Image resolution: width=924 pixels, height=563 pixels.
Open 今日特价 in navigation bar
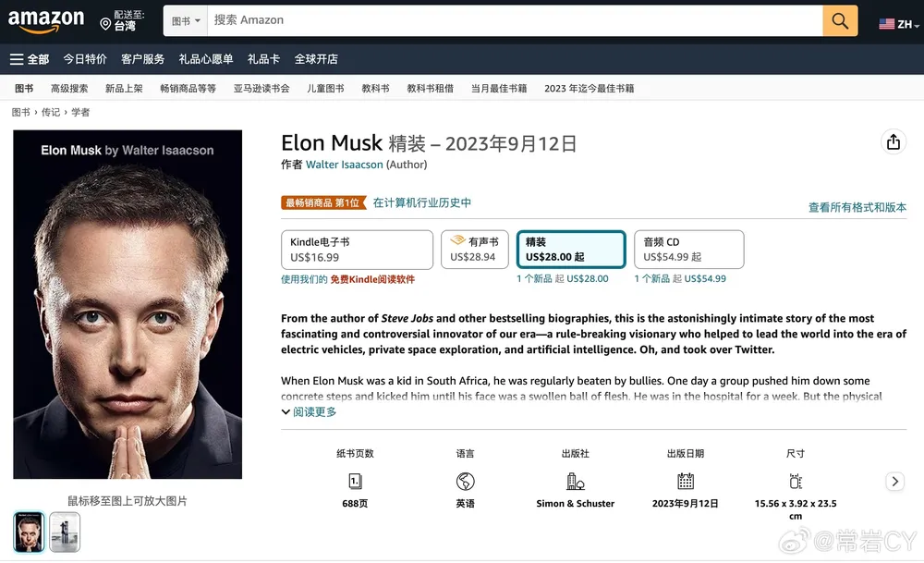(x=85, y=59)
